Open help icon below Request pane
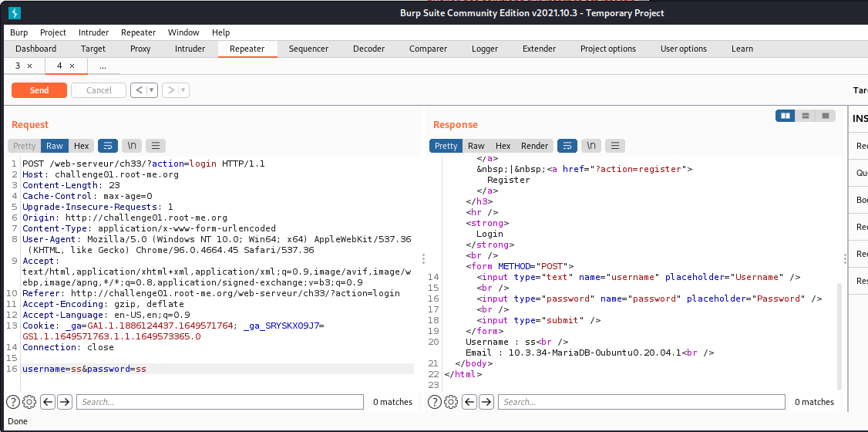Viewport: 868px width, 432px height. click(13, 402)
